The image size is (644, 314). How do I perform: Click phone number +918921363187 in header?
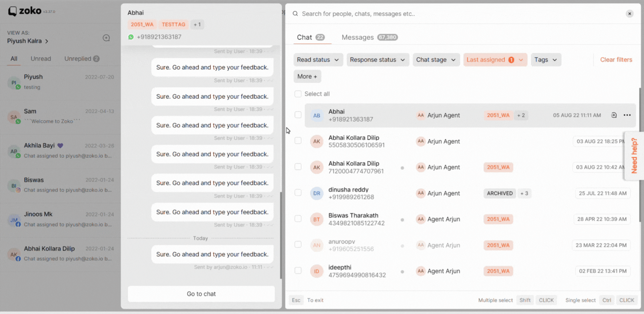point(159,37)
